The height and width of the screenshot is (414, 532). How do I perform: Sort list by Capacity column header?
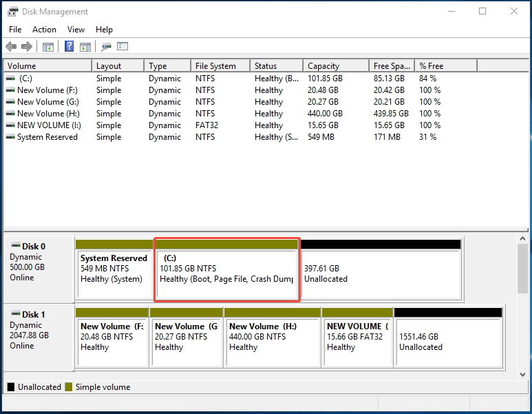(323, 66)
